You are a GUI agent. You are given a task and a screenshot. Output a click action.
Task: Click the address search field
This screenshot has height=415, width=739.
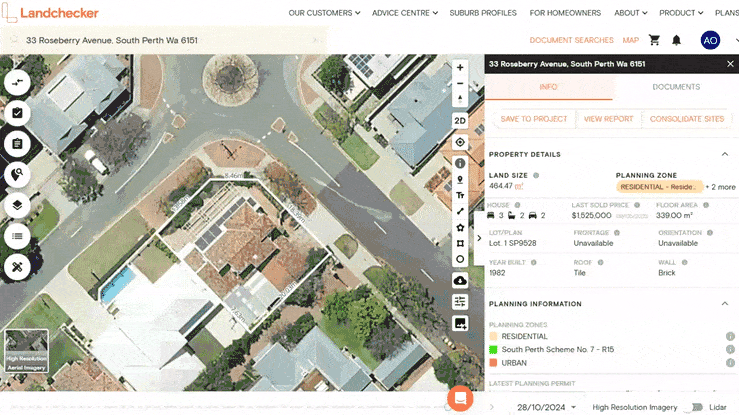pos(164,40)
